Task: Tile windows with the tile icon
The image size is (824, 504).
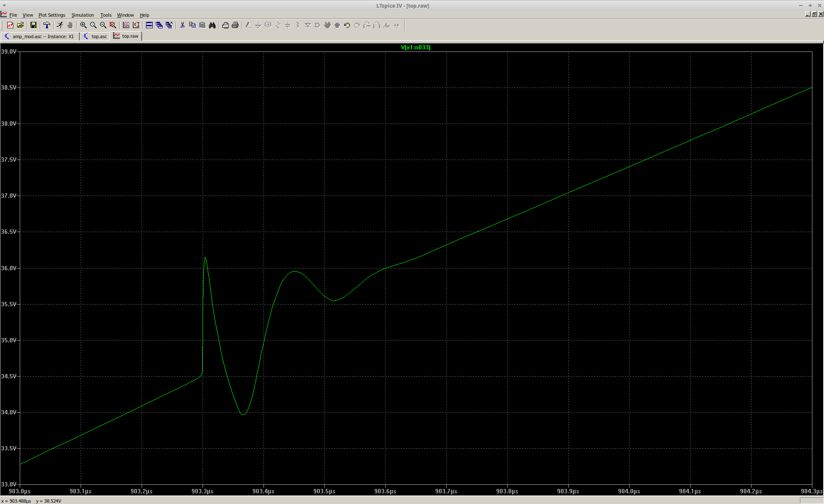Action: tap(149, 25)
